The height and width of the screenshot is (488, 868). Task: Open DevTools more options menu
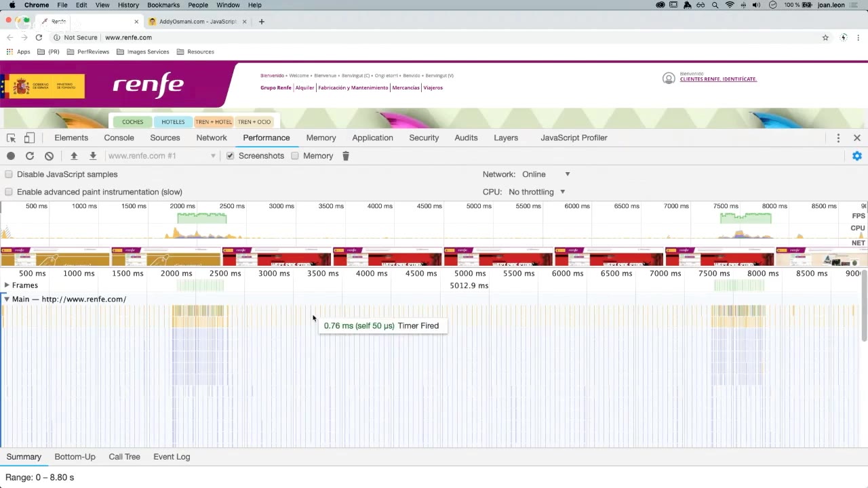click(838, 138)
